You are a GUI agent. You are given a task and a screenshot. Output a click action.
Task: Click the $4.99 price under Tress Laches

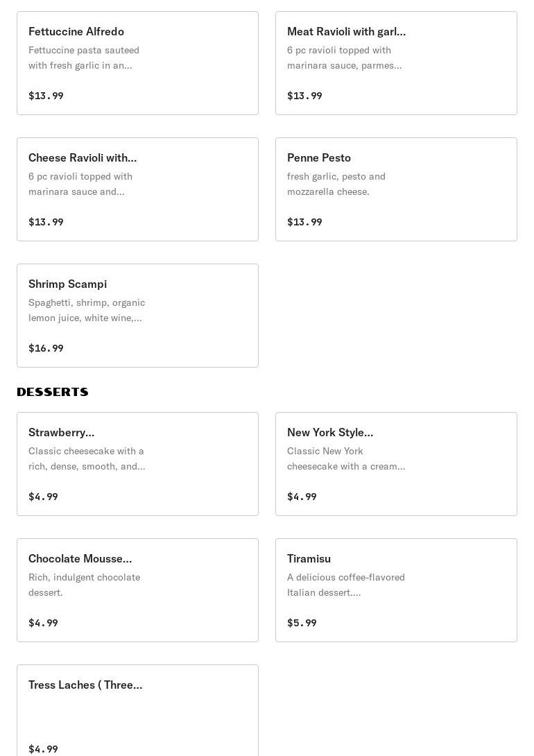pos(43,749)
